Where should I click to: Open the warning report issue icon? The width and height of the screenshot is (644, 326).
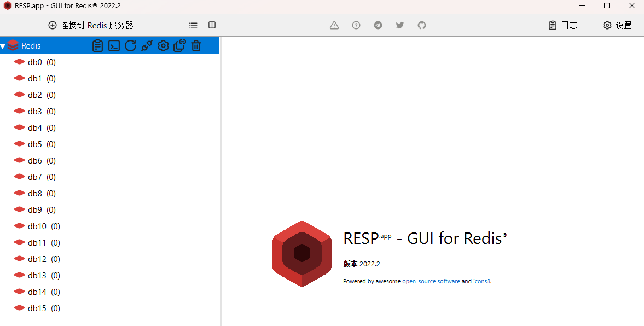click(334, 25)
